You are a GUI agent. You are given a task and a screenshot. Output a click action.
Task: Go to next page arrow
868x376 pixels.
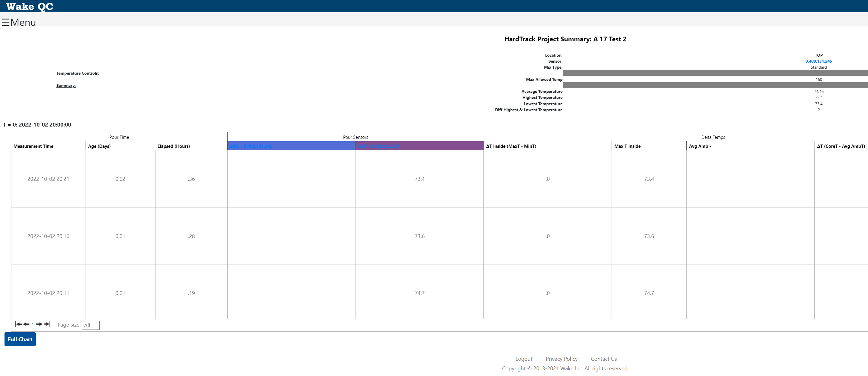click(39, 324)
